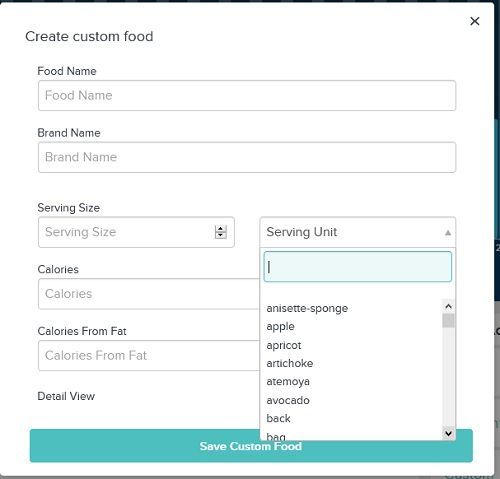Image resolution: width=500 pixels, height=479 pixels.
Task: Click the unit list scroll down arrow
Action: pyautogui.click(x=448, y=433)
